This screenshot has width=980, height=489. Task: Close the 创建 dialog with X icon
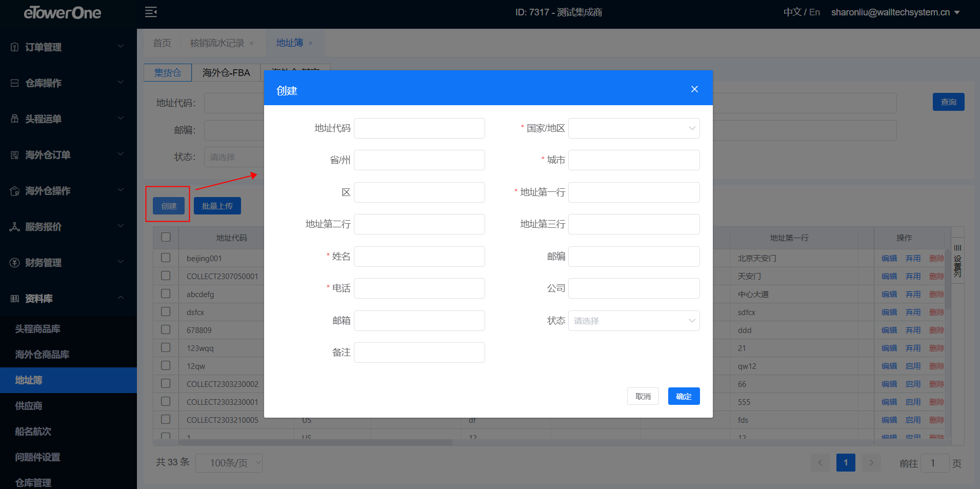click(694, 89)
